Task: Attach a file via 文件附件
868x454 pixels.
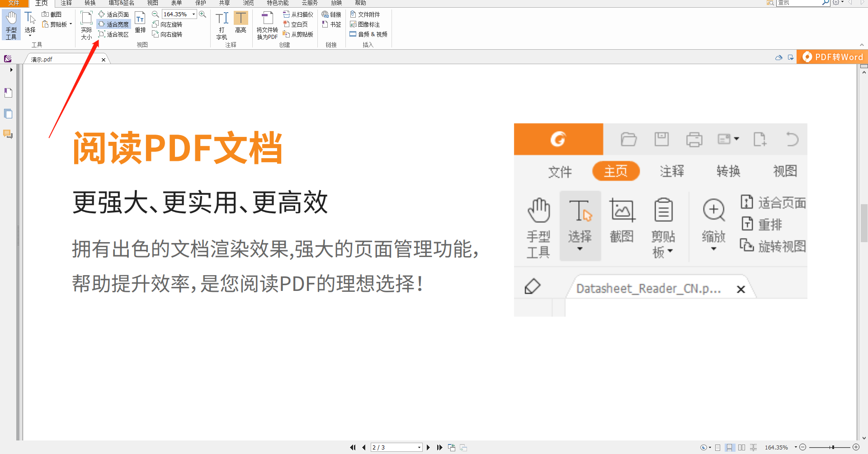Action: (365, 14)
